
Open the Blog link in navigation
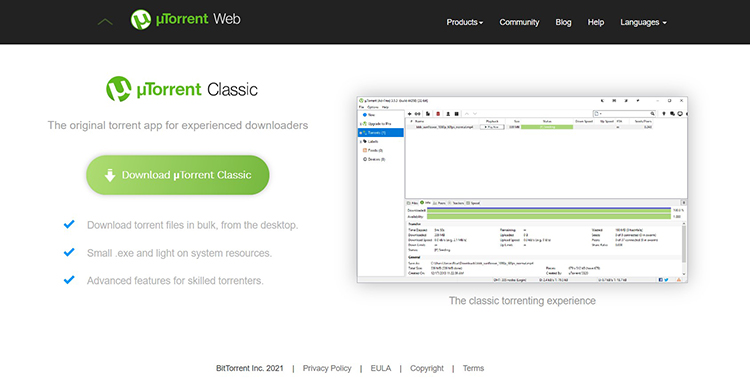pos(563,22)
